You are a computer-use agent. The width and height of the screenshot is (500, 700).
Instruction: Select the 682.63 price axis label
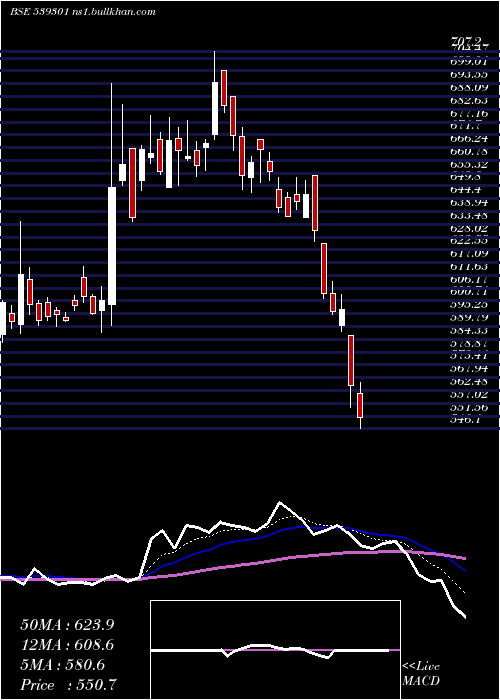click(470, 100)
